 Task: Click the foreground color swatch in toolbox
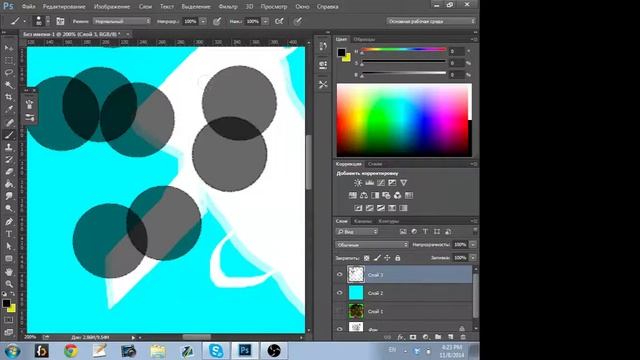(6, 303)
